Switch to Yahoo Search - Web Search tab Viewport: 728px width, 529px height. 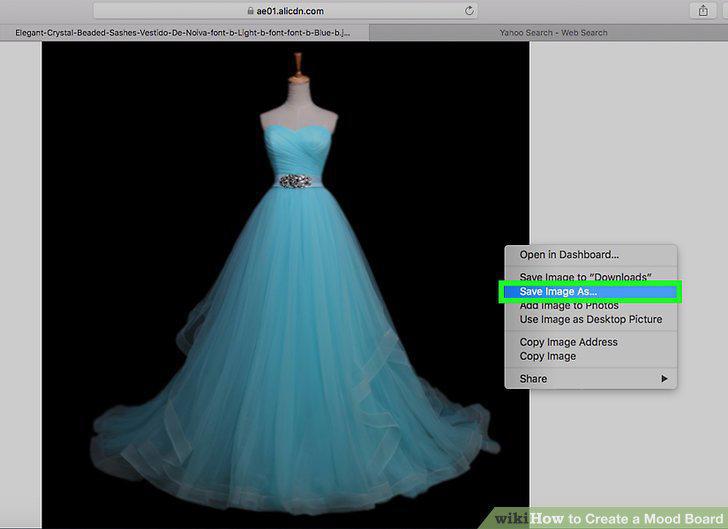(x=552, y=33)
